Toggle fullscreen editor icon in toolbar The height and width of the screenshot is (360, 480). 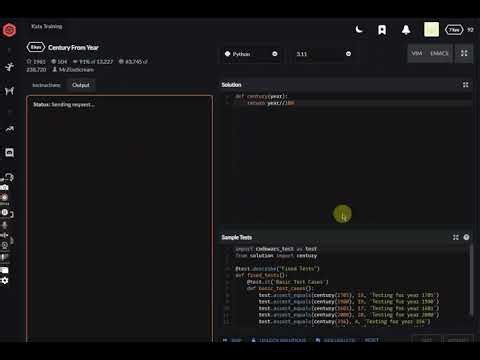pos(464,53)
